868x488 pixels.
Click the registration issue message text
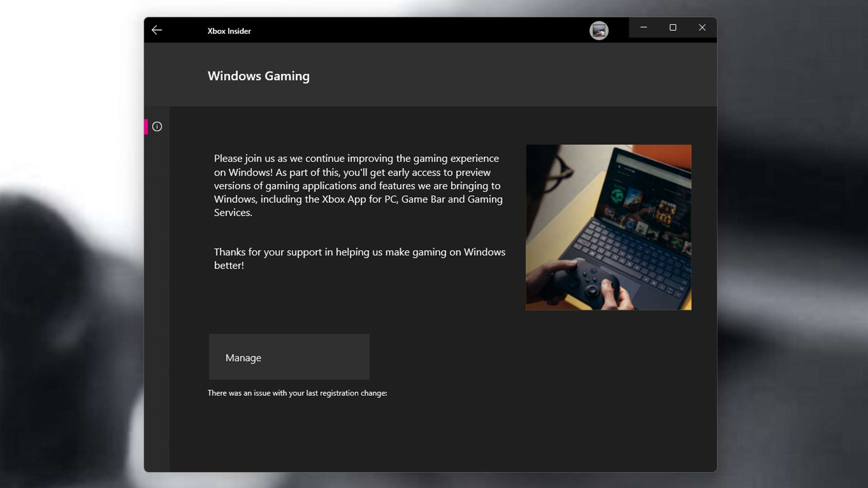tap(297, 393)
